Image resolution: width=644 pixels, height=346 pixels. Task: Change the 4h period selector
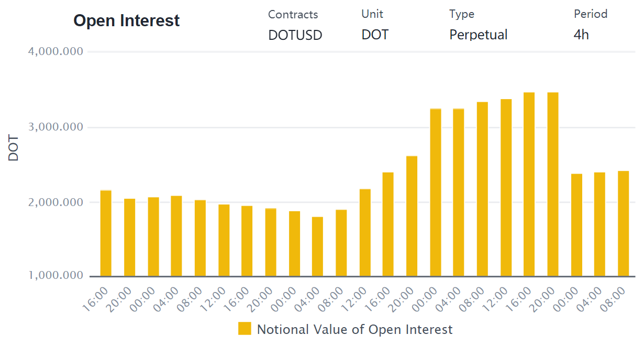pyautogui.click(x=581, y=35)
